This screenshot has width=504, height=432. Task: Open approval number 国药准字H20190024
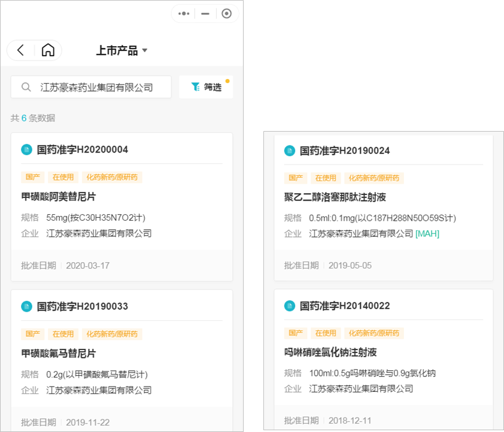pos(345,151)
